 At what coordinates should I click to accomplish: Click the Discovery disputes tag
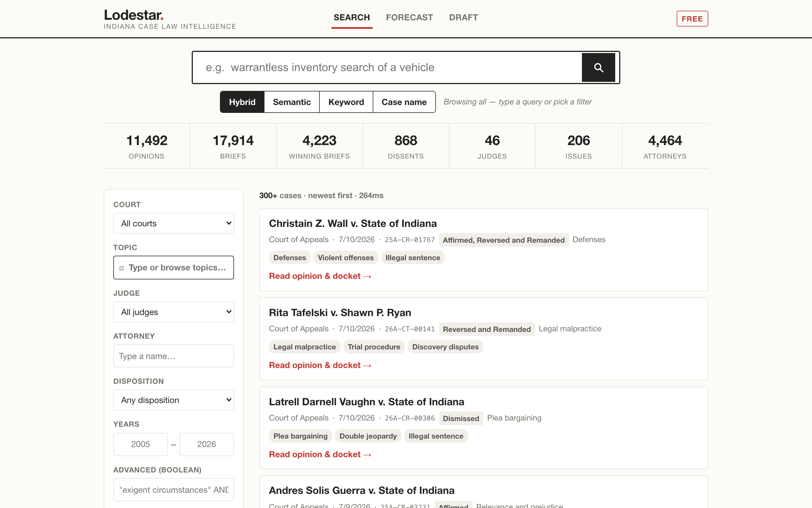(x=445, y=347)
